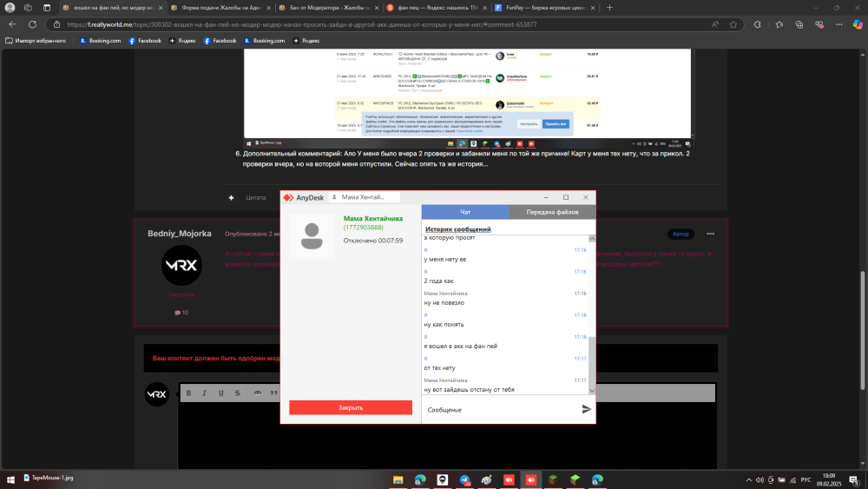Open File Explorer from the taskbar
Viewport: 868px width, 489px height.
click(x=398, y=479)
